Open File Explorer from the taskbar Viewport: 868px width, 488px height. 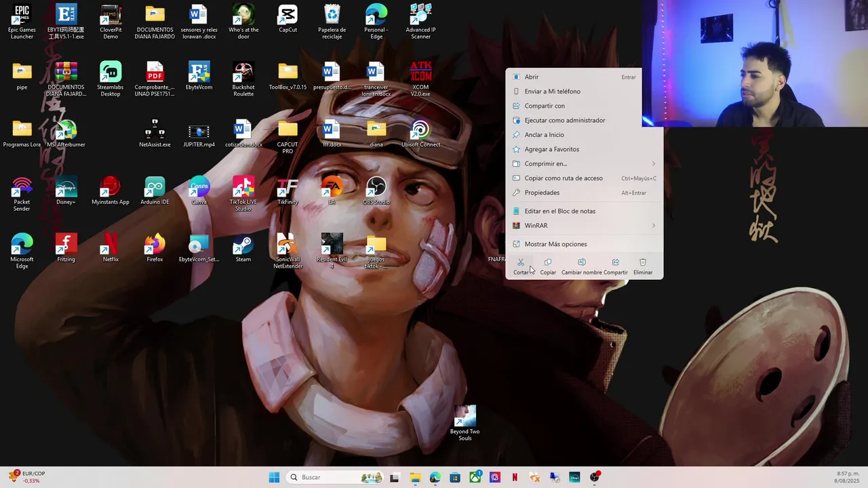click(x=415, y=477)
